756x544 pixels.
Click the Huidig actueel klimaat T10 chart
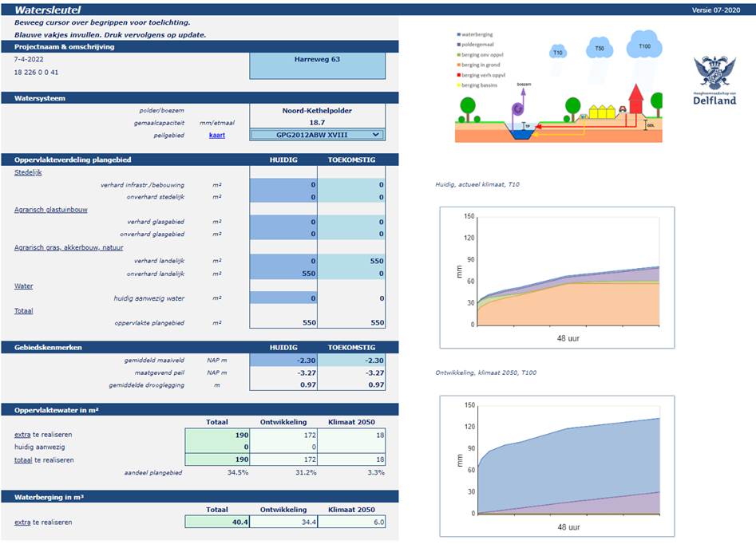click(x=557, y=278)
